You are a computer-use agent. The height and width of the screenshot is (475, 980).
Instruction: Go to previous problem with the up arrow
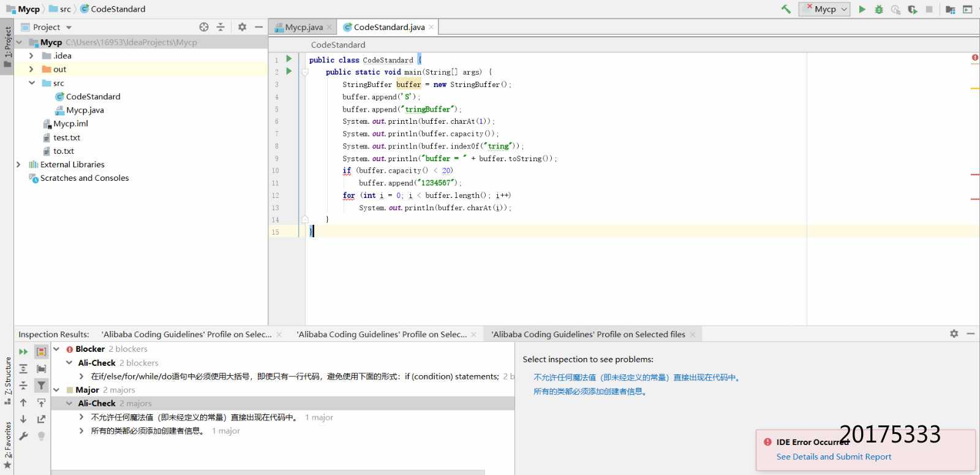pyautogui.click(x=23, y=403)
